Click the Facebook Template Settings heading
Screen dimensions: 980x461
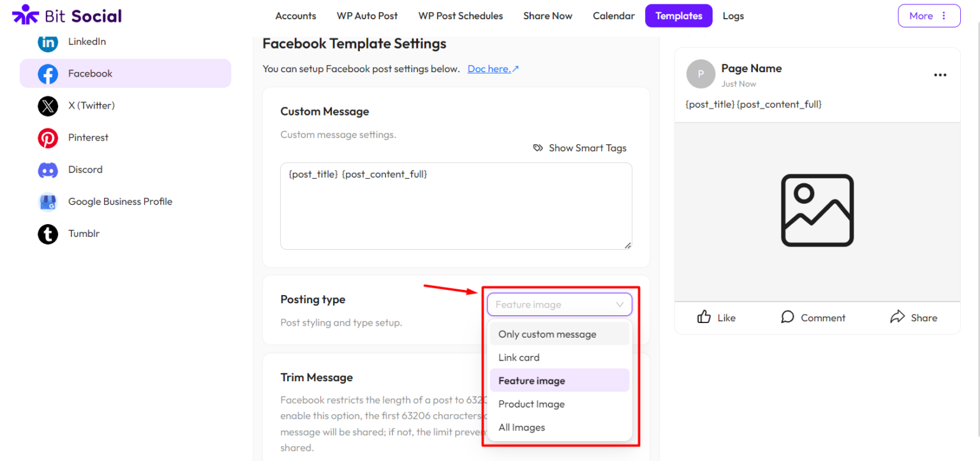point(354,44)
